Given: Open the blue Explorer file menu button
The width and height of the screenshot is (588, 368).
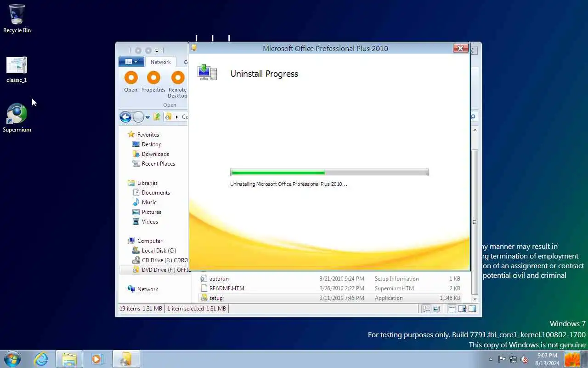Looking at the screenshot, I should [131, 62].
